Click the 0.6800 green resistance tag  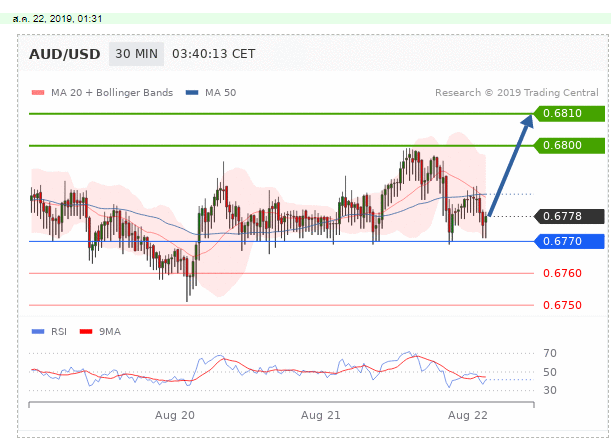click(569, 145)
